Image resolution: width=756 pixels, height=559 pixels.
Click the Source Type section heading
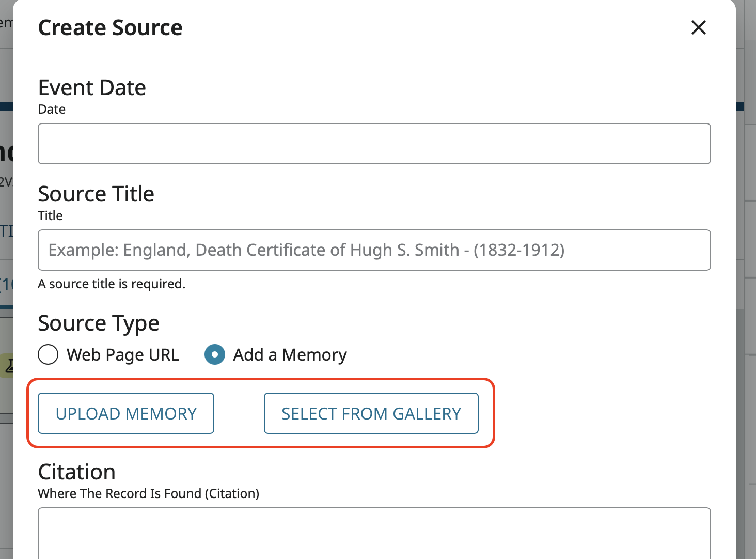click(x=99, y=323)
